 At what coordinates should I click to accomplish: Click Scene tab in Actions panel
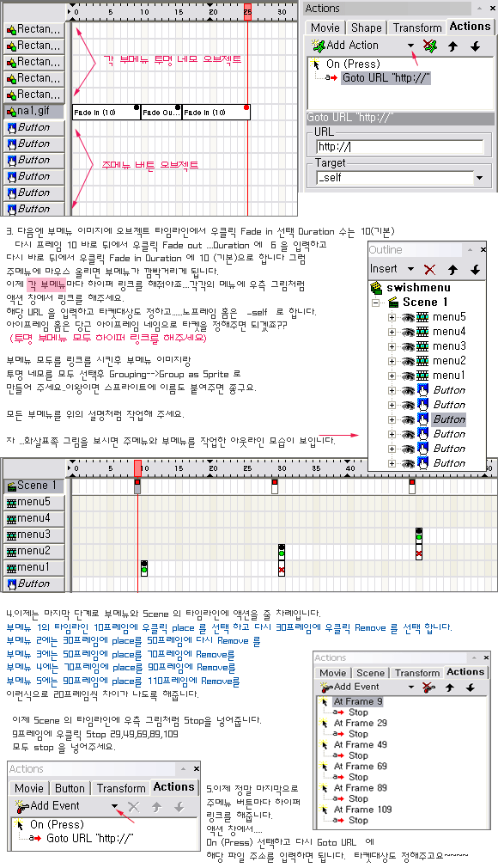[x=370, y=673]
